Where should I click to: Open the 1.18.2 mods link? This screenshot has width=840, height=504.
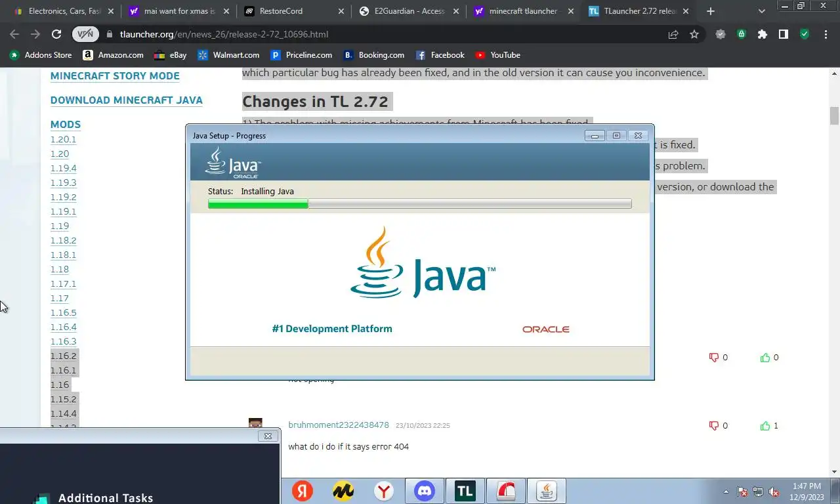[x=64, y=240]
